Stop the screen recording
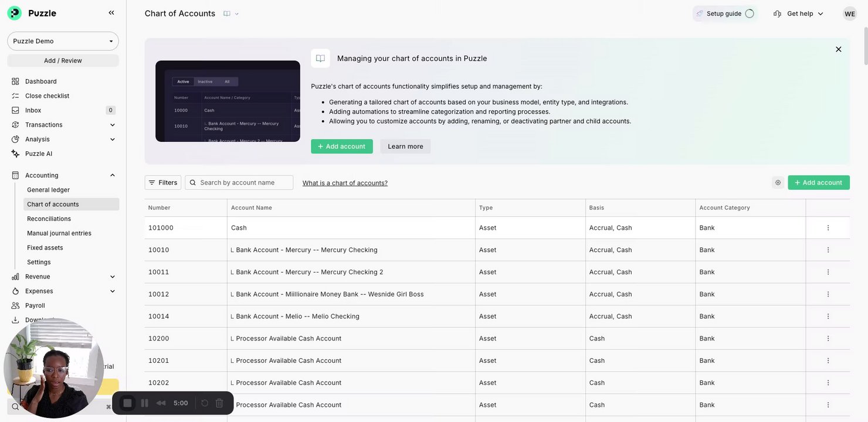The height and width of the screenshot is (422, 868). click(127, 403)
